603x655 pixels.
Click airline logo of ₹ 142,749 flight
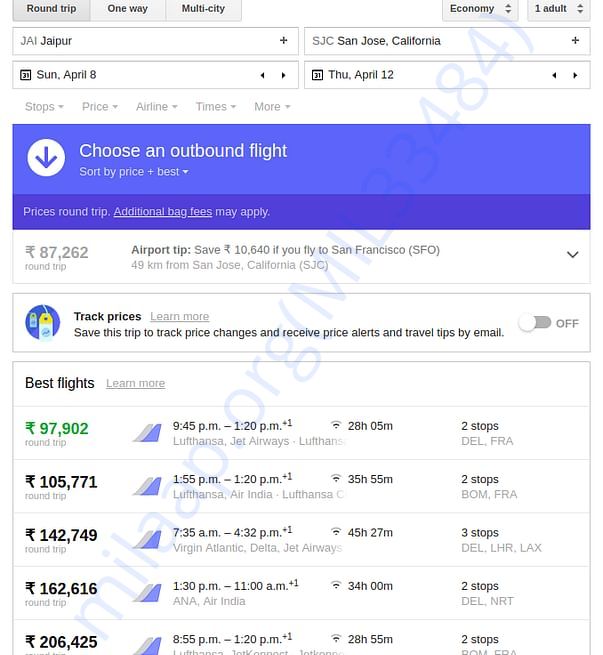pyautogui.click(x=147, y=540)
